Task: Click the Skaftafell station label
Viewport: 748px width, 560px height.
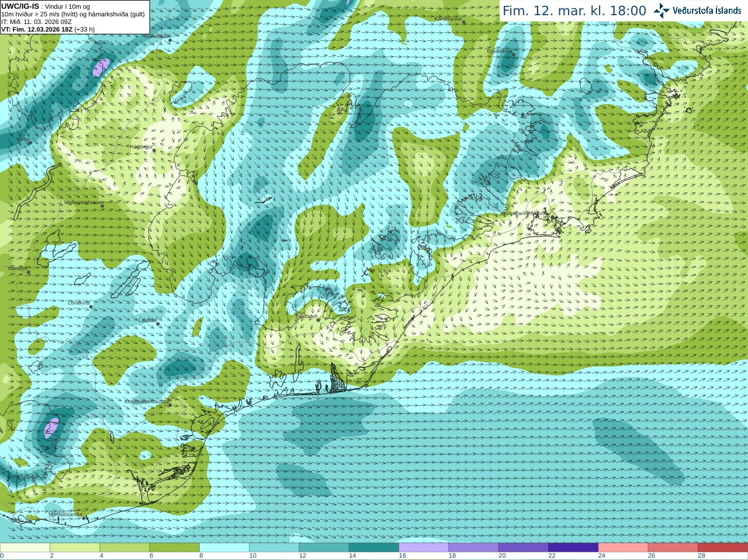Action: coord(307,316)
